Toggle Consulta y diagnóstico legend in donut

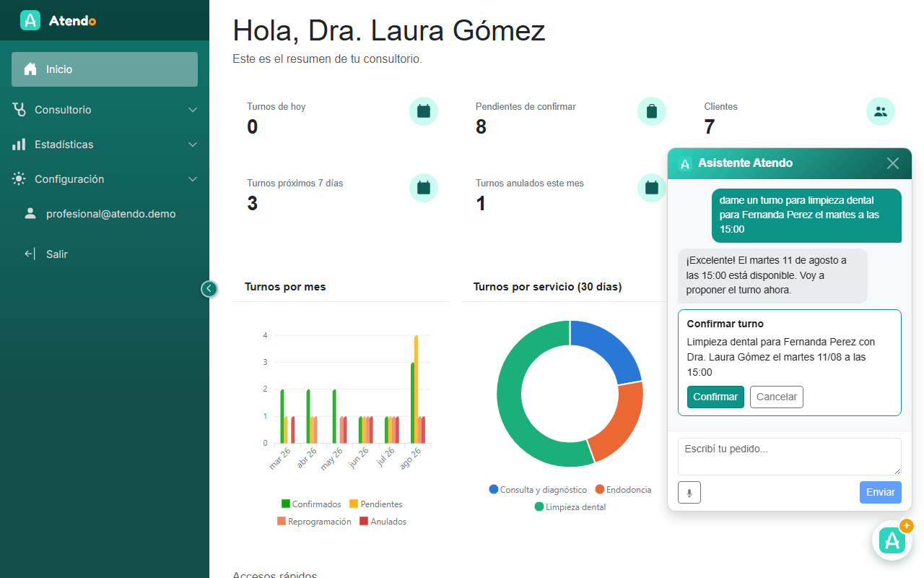point(538,490)
